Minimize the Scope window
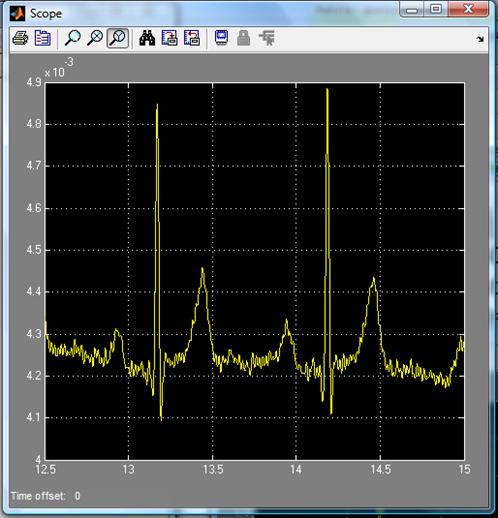Viewport: 498px width, 518px height. (412, 9)
